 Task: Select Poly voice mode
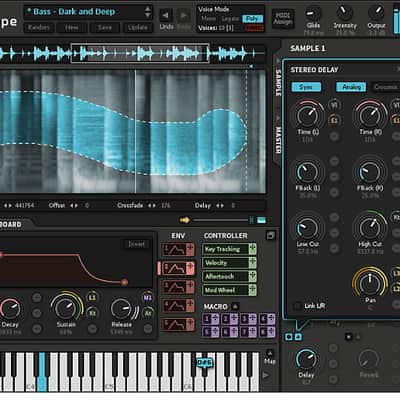pyautogui.click(x=252, y=19)
